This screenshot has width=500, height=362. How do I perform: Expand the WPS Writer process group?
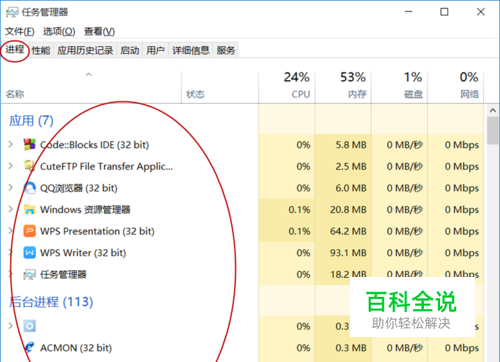coord(11,253)
